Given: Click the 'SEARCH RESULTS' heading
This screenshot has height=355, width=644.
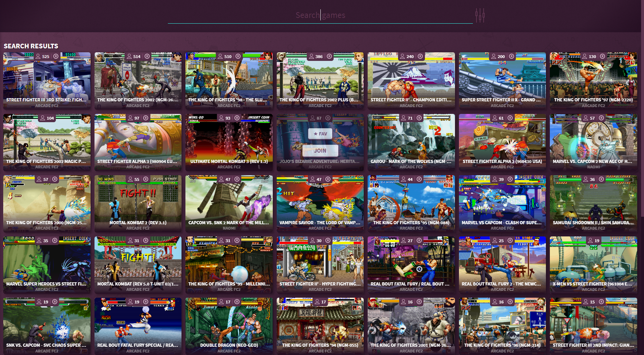Looking at the screenshot, I should point(31,46).
